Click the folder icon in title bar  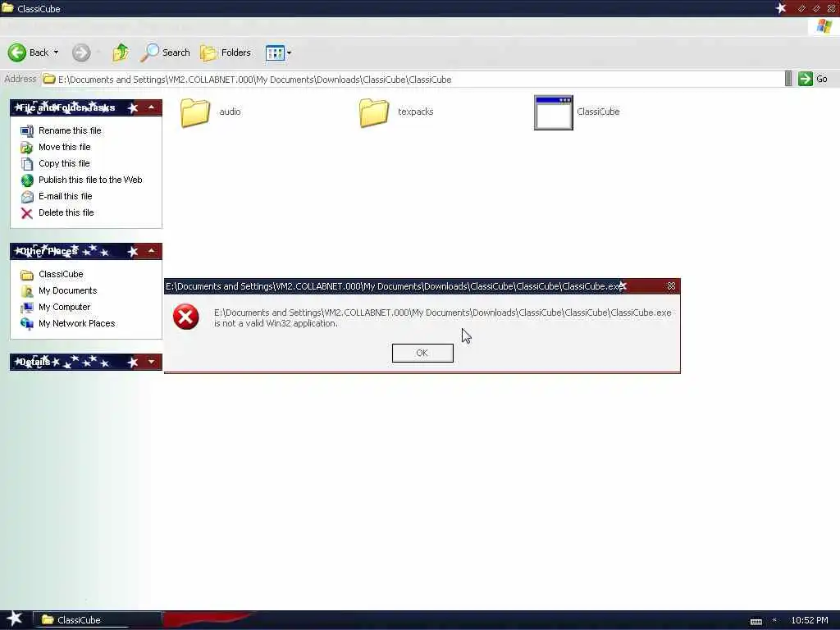(7, 8)
